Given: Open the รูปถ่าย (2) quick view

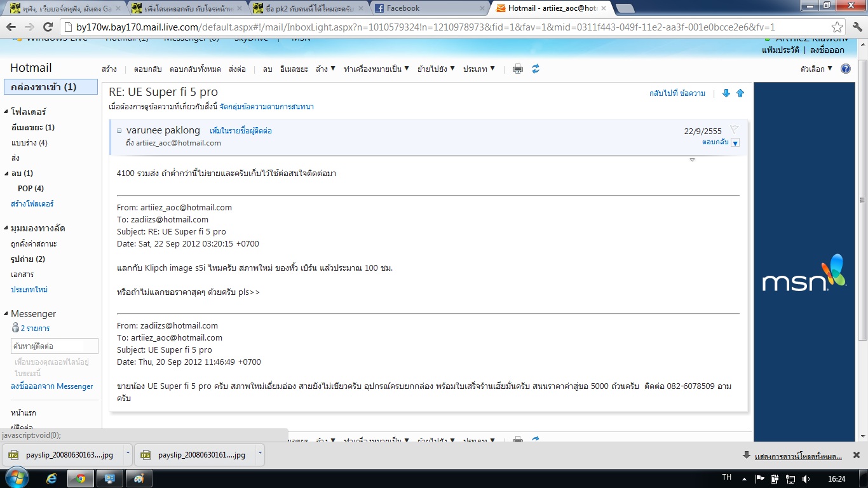Looking at the screenshot, I should (28, 259).
